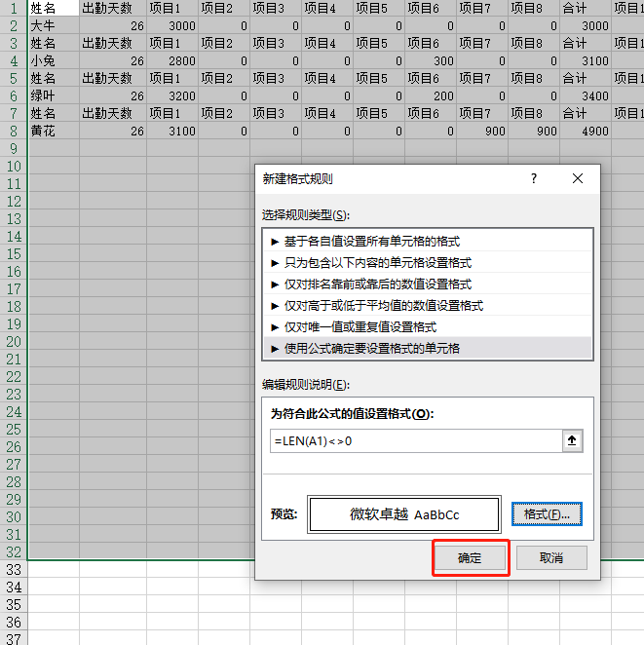The height and width of the screenshot is (645, 644).
Task: Click 项目7 value 900 in 黄花 row
Action: (x=482, y=131)
